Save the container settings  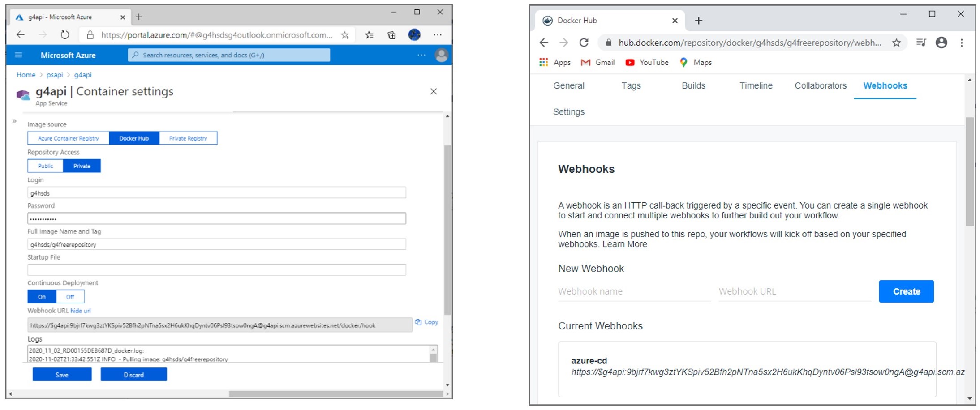point(62,375)
